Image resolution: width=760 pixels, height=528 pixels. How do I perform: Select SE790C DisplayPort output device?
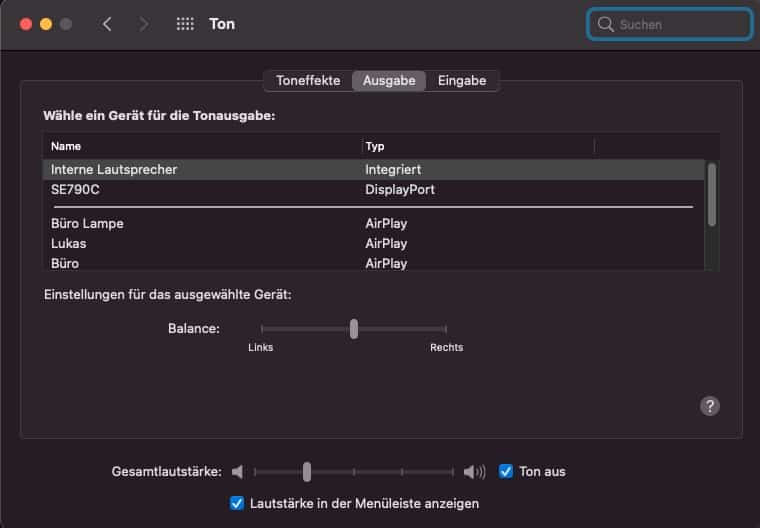tap(373, 190)
